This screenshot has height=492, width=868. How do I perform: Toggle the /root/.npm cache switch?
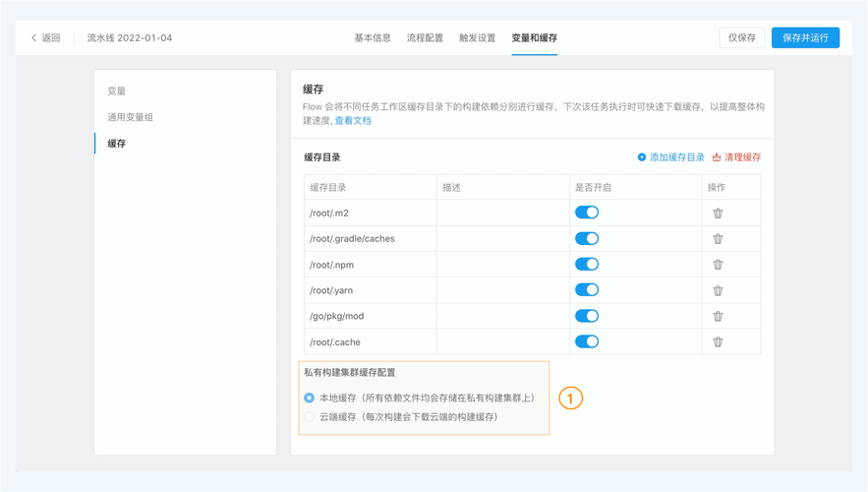587,264
